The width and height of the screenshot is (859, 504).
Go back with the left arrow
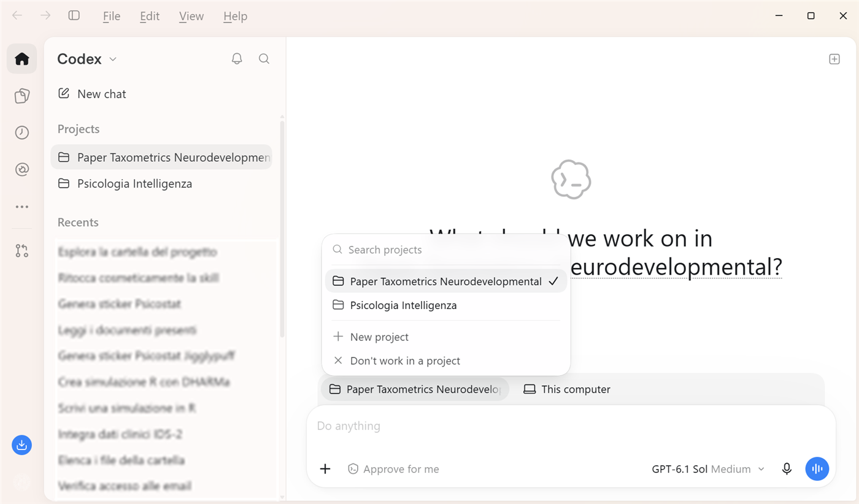point(17,15)
